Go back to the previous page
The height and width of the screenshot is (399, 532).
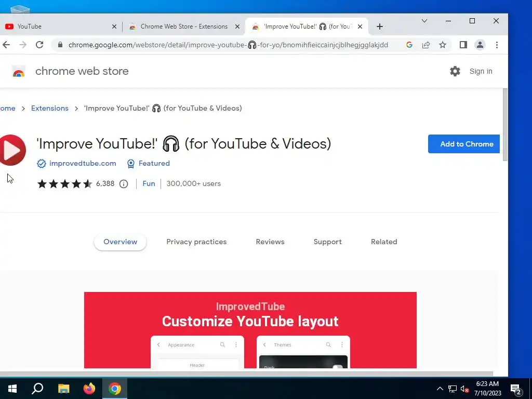tap(6, 45)
